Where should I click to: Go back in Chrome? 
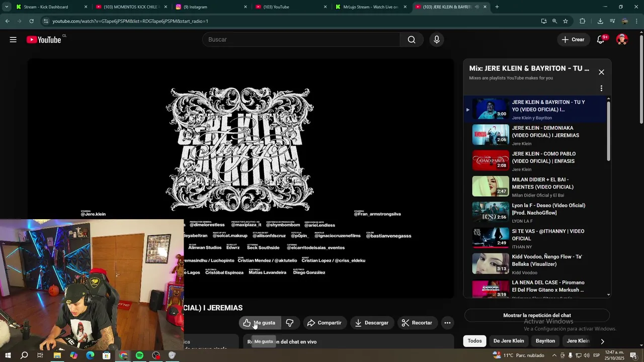pyautogui.click(x=7, y=21)
